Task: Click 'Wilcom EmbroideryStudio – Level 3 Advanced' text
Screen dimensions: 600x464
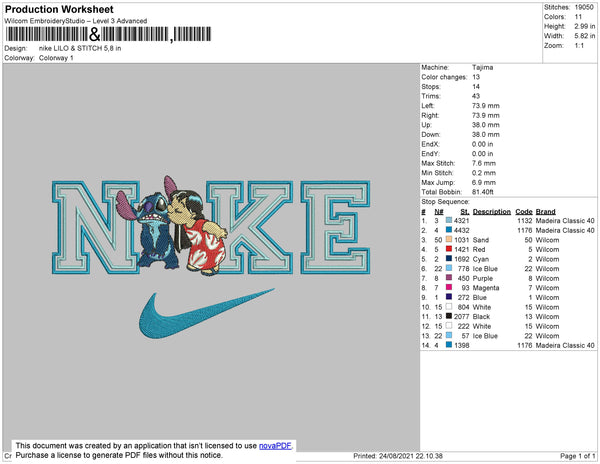Action: click(x=76, y=21)
